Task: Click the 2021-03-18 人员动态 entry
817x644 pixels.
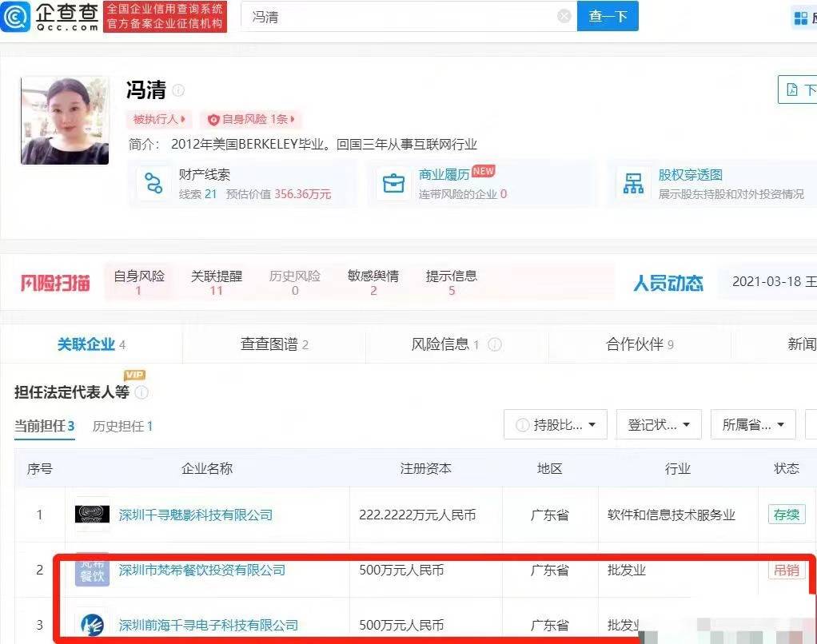Action: pos(775,282)
